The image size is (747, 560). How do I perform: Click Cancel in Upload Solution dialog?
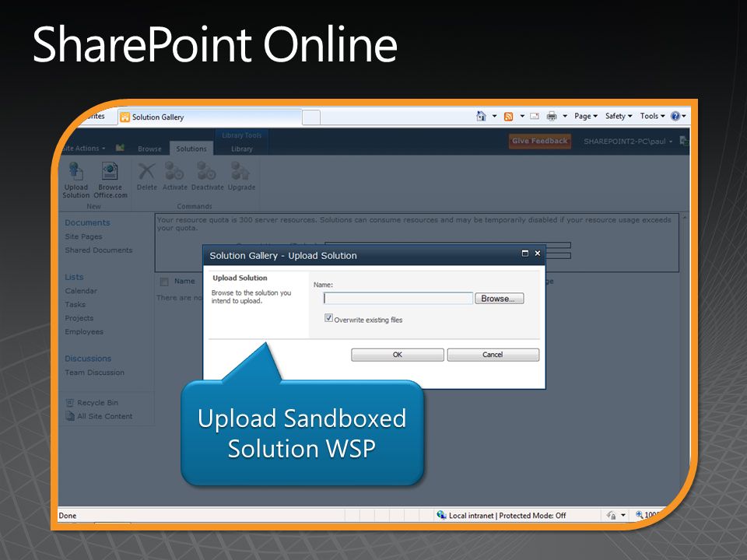493,355
